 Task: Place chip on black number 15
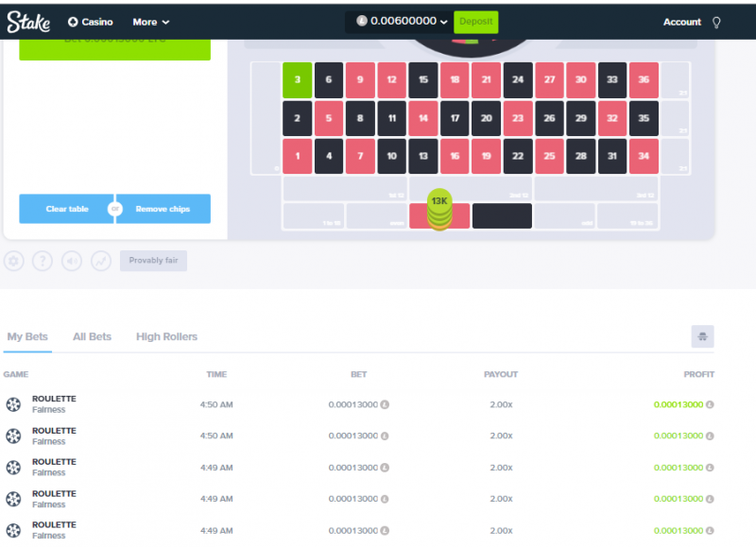pyautogui.click(x=423, y=79)
